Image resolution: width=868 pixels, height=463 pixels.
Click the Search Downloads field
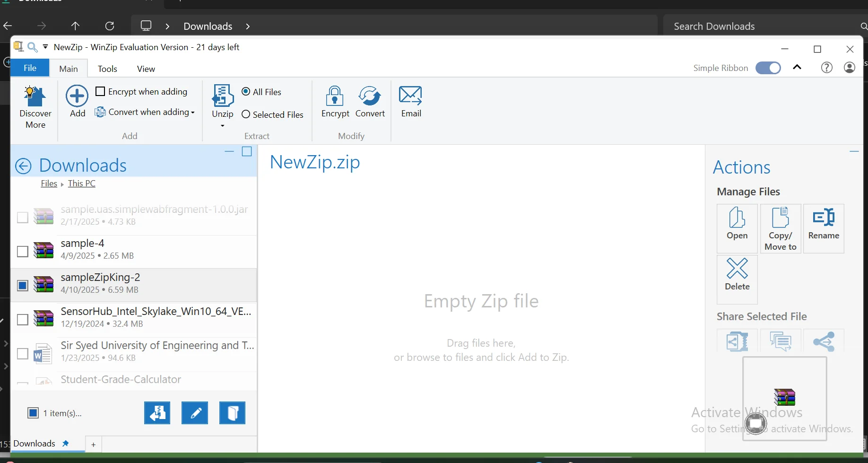766,26
